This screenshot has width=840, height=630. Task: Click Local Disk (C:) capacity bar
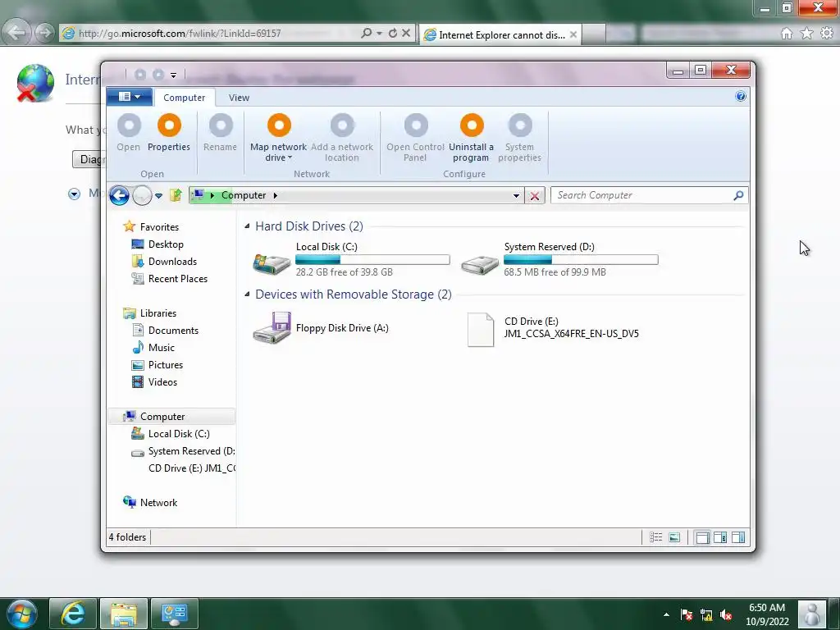[372, 260]
